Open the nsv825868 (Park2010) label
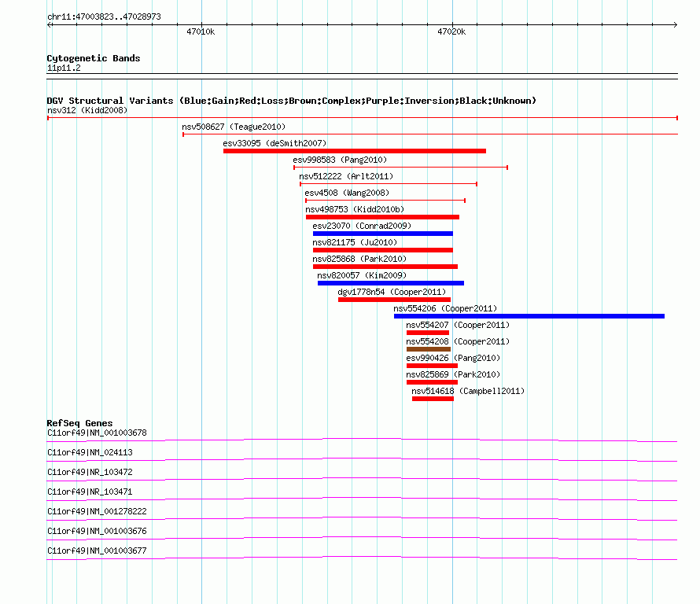The width and height of the screenshot is (700, 604). click(x=359, y=259)
